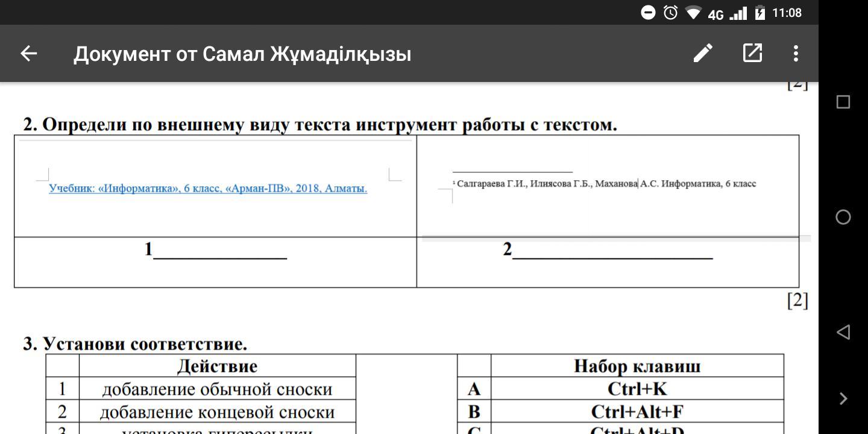Screen dimensions: 868x434
Task: Tap the battery charging icon
Action: coord(759,13)
